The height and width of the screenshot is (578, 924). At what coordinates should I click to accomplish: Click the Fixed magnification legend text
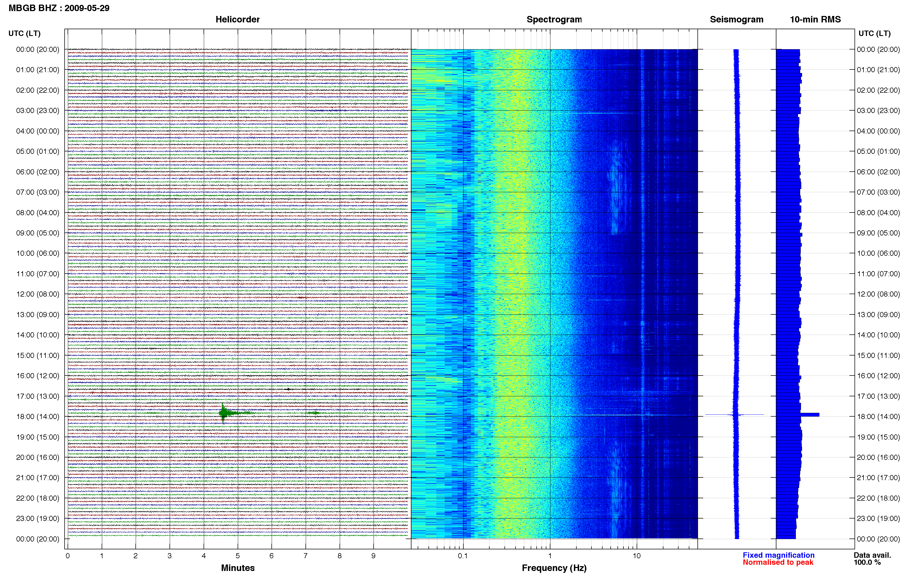778,555
